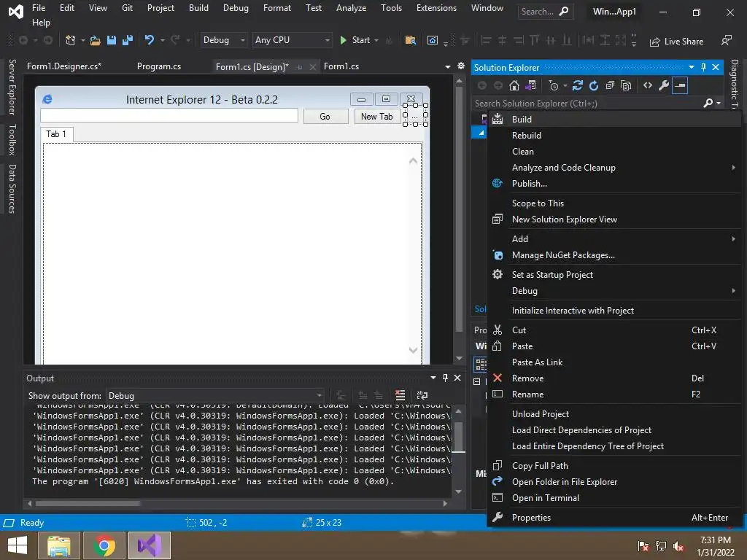The height and width of the screenshot is (560, 747).
Task: Clear all text in the Output window
Action: point(400,395)
